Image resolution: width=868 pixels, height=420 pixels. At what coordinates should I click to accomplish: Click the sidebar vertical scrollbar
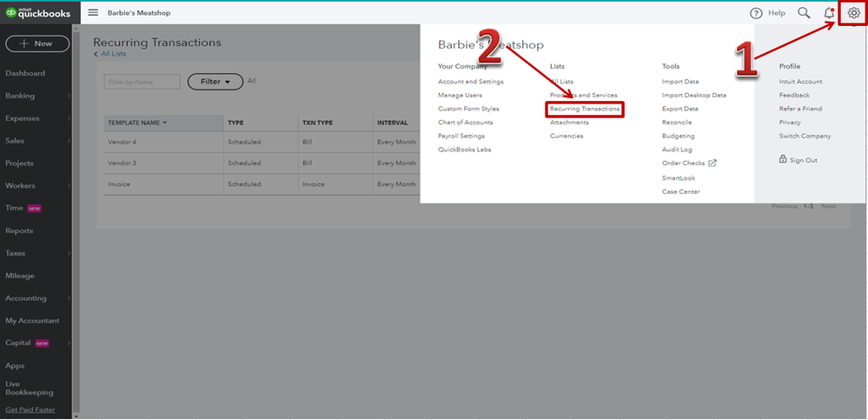[76, 222]
